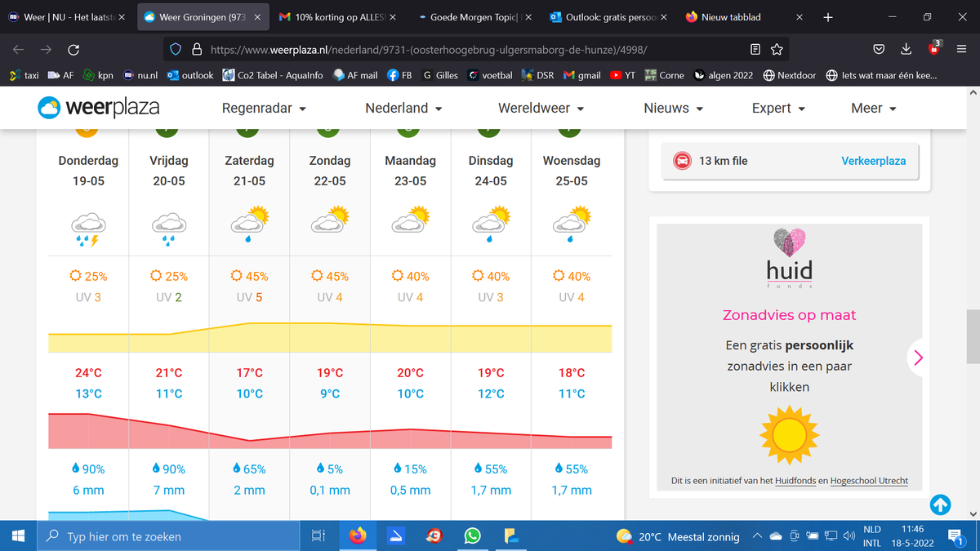Reload the page with the refresh icon
Viewport: 980px width, 551px height.
[73, 50]
